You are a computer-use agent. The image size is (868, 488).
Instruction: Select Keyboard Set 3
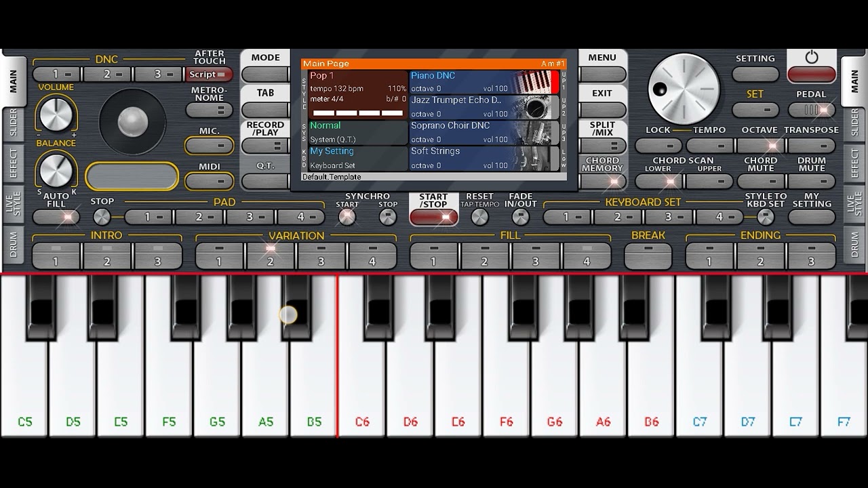pyautogui.click(x=669, y=217)
